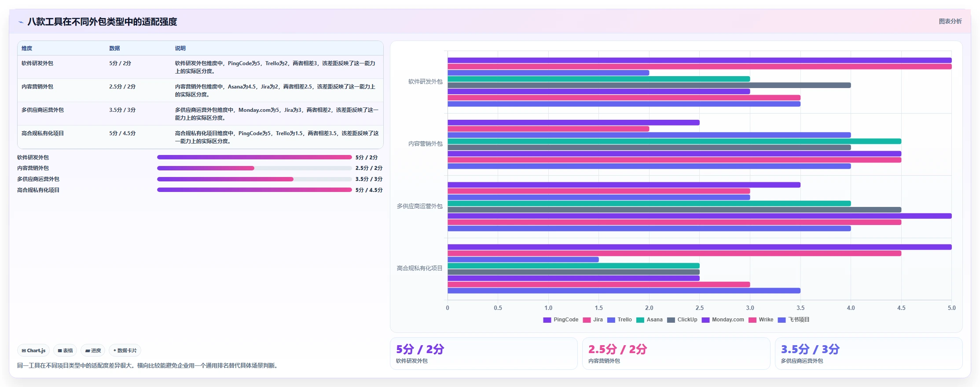Click the teal Asana bar in 软件研发外包 group

(x=598, y=79)
